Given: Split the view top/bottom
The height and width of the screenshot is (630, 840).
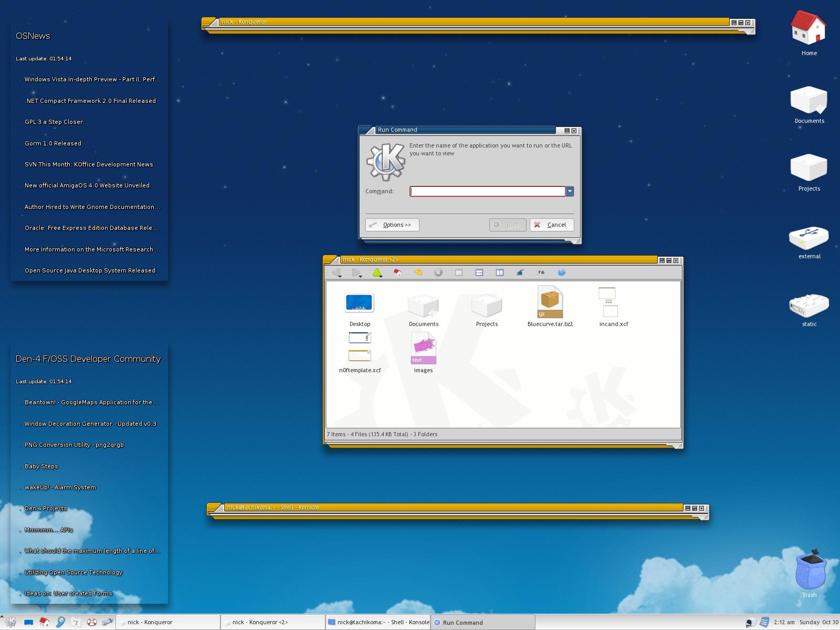Looking at the screenshot, I should tap(479, 272).
